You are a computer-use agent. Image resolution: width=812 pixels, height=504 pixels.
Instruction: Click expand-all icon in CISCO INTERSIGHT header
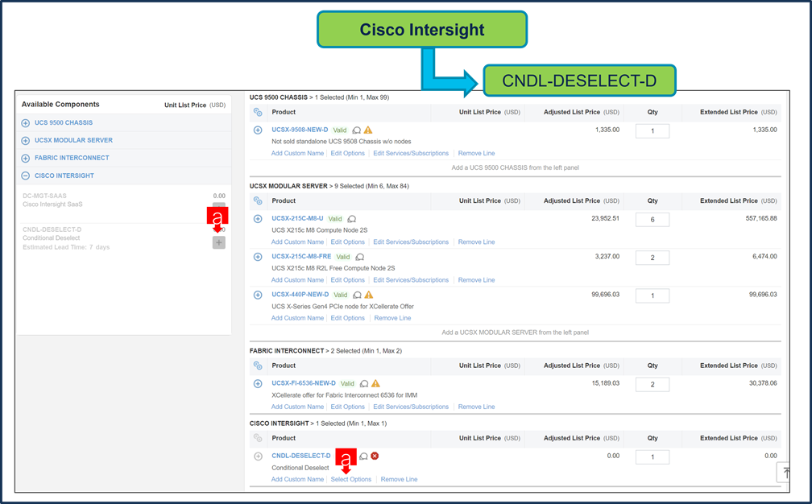pyautogui.click(x=258, y=438)
